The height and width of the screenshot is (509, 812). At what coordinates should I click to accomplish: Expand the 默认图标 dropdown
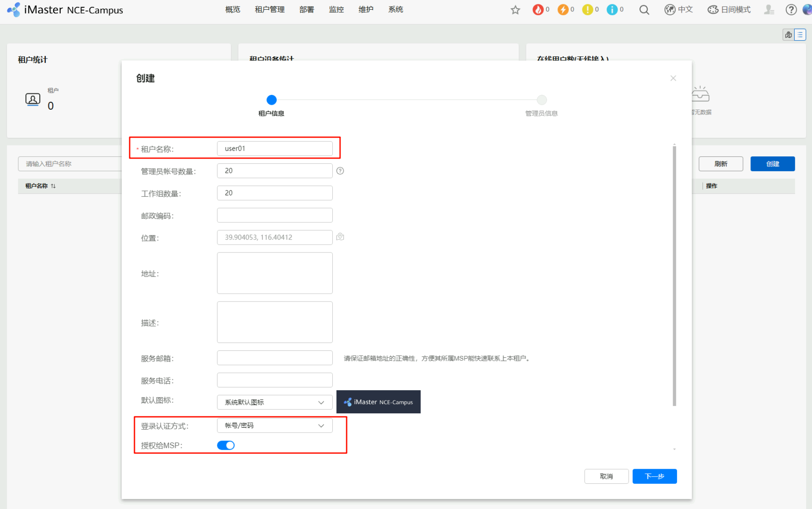pos(274,402)
